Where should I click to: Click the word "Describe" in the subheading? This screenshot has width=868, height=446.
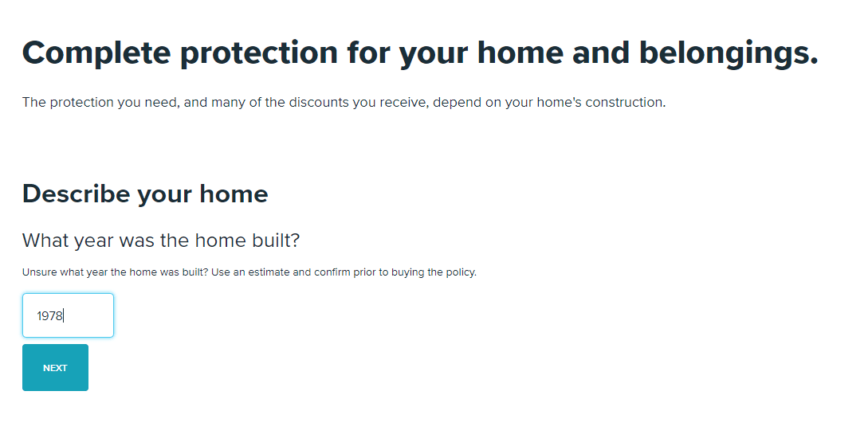[75, 194]
